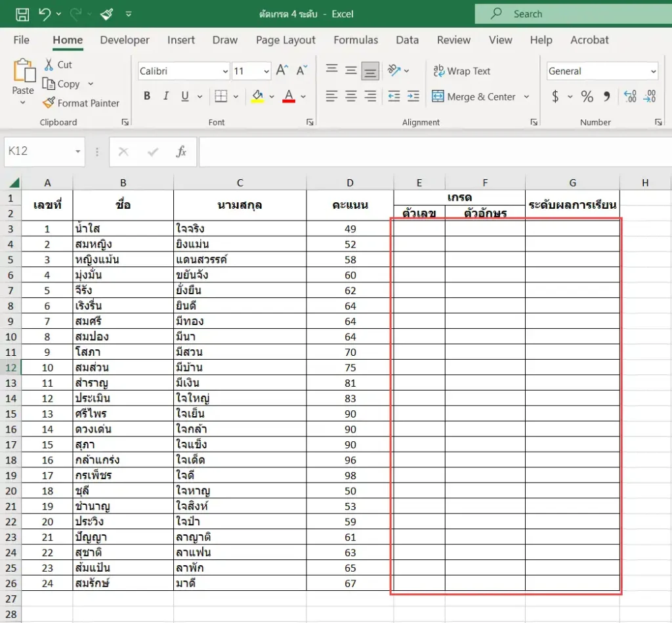Click the Increase Indent icon
Image resolution: width=672 pixels, height=623 pixels.
(x=413, y=97)
